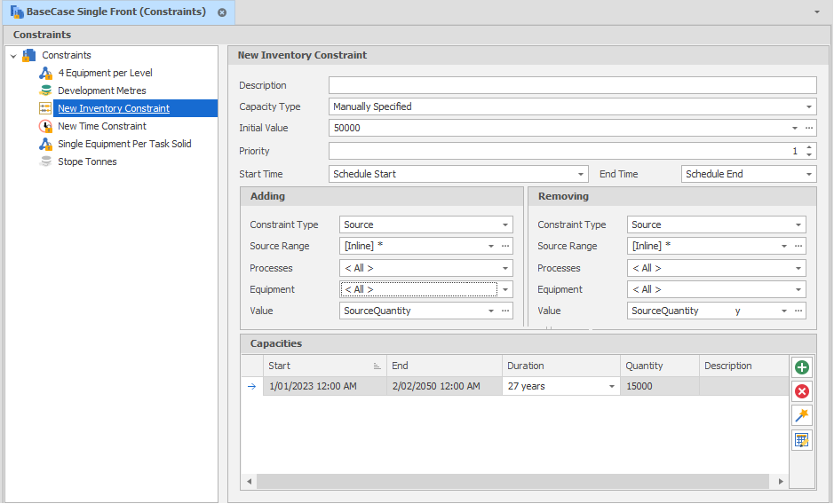Click the grid table icon beside capacities
This screenshot has width=834, height=504.
point(802,440)
